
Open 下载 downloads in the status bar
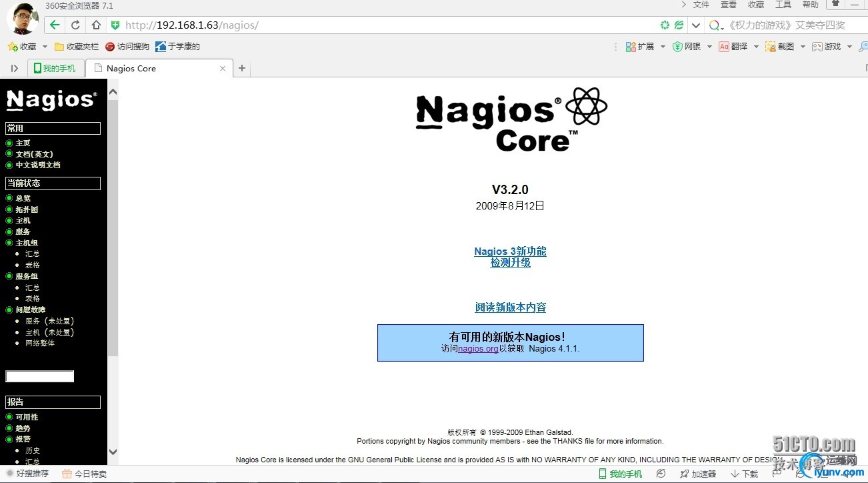coord(744,474)
